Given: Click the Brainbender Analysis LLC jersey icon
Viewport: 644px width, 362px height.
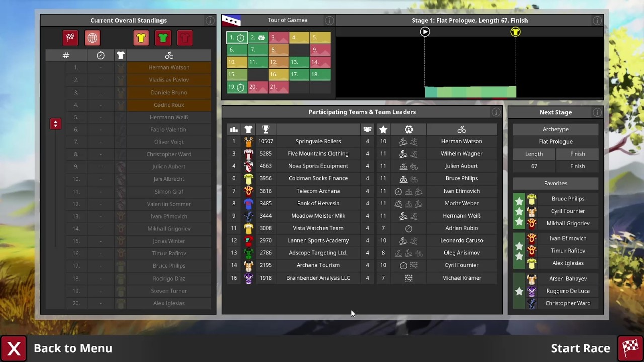Looking at the screenshot, I should [248, 278].
